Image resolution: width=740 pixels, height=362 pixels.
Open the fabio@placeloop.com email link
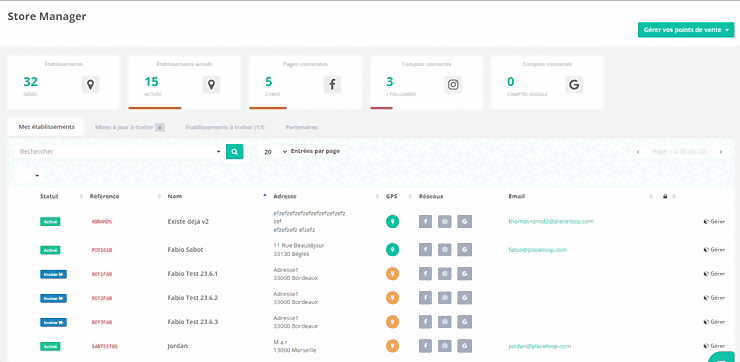point(538,250)
